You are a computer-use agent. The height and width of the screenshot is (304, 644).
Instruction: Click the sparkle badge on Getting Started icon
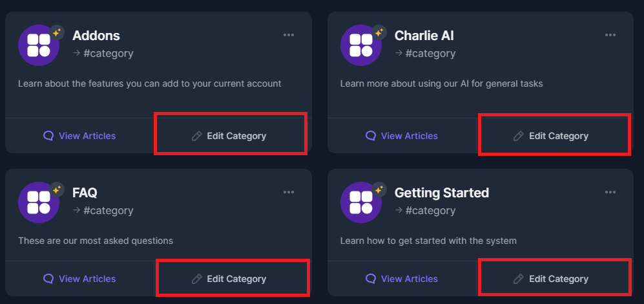pos(379,190)
